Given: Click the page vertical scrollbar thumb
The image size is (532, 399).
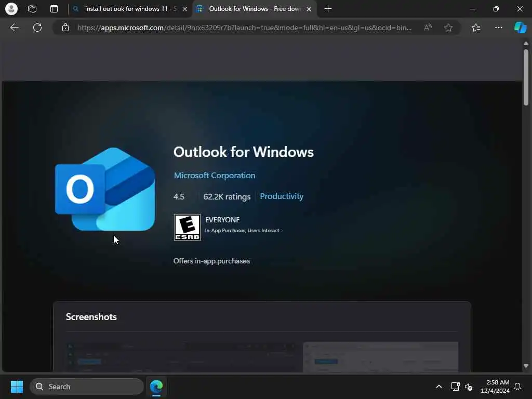Looking at the screenshot, I should pos(526,77).
